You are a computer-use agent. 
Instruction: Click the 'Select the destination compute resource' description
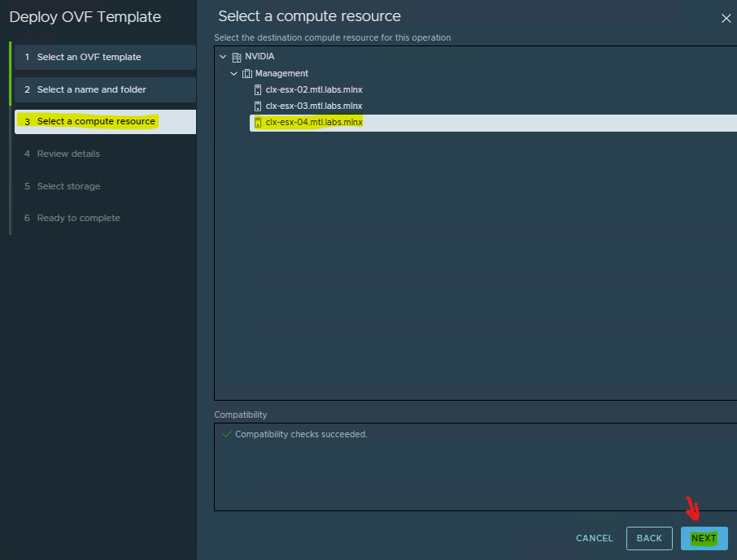pos(333,37)
